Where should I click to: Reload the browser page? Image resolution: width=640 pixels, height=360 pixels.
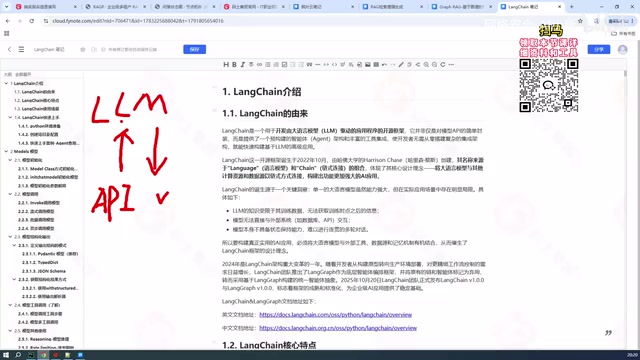(x=31, y=21)
